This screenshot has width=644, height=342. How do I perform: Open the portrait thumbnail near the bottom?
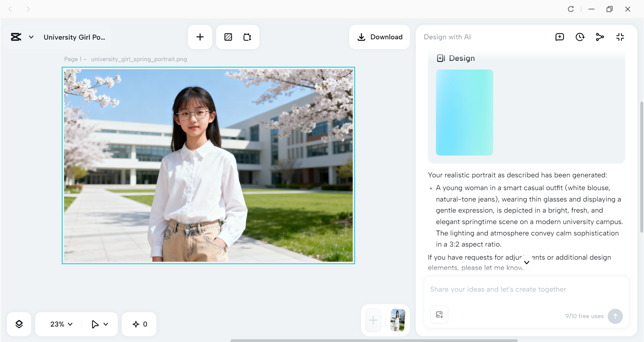[x=397, y=319]
